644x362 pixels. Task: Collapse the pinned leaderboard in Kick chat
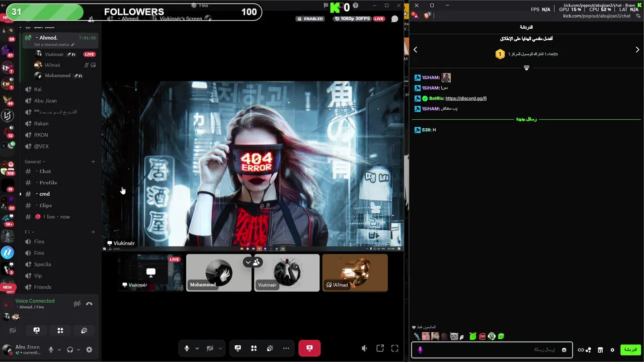pos(526,68)
